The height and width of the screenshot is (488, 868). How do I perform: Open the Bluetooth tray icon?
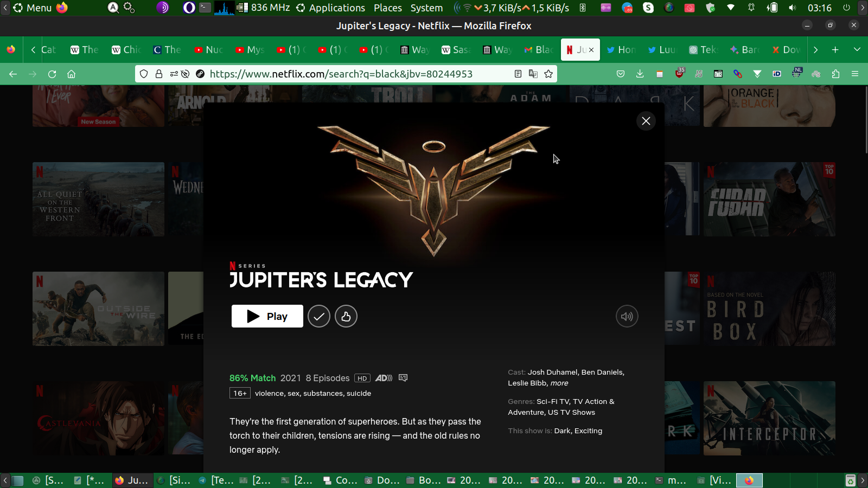point(583,8)
